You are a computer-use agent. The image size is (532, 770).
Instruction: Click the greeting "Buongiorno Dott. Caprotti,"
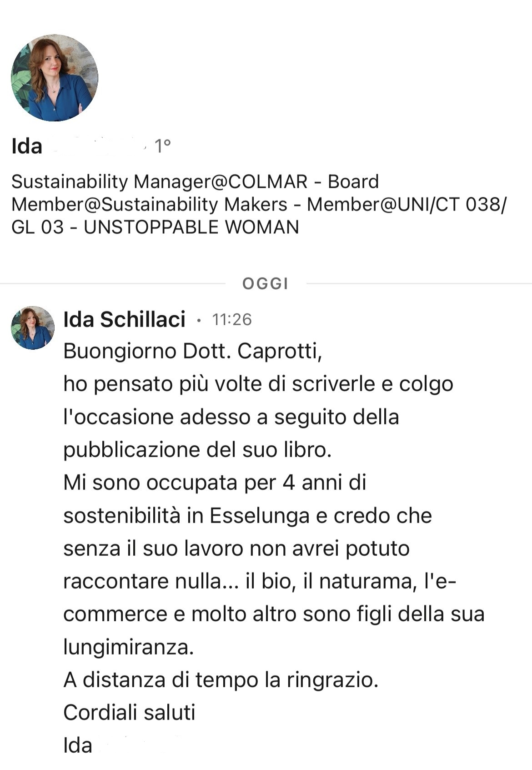pyautogui.click(x=193, y=351)
